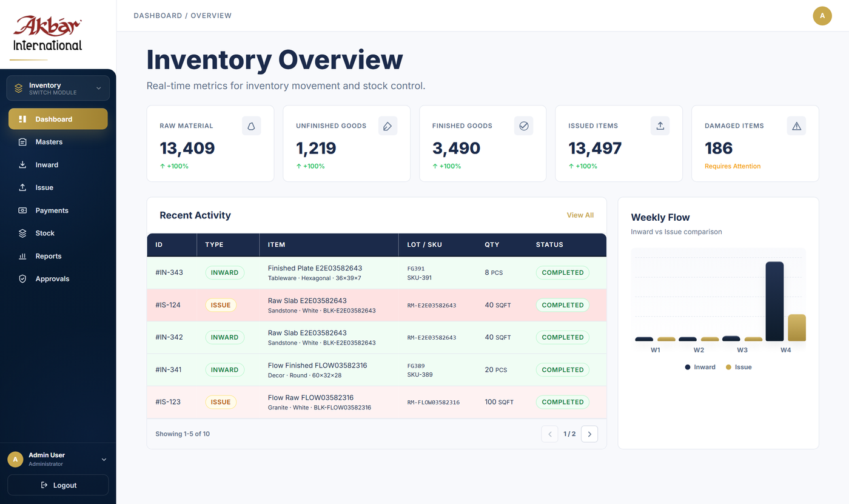Click the Inventory module stack icon

point(19,88)
